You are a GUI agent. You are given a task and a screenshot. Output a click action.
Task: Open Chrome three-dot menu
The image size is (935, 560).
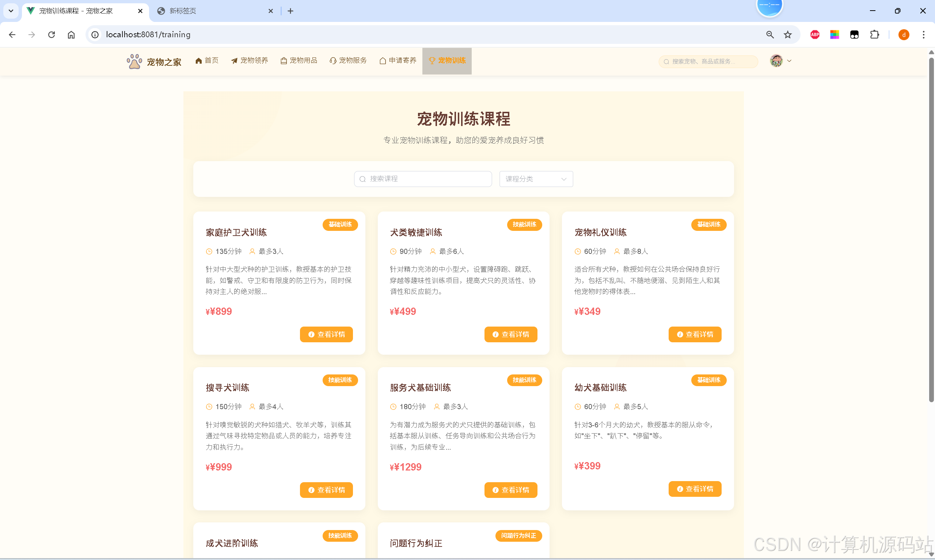pos(923,35)
